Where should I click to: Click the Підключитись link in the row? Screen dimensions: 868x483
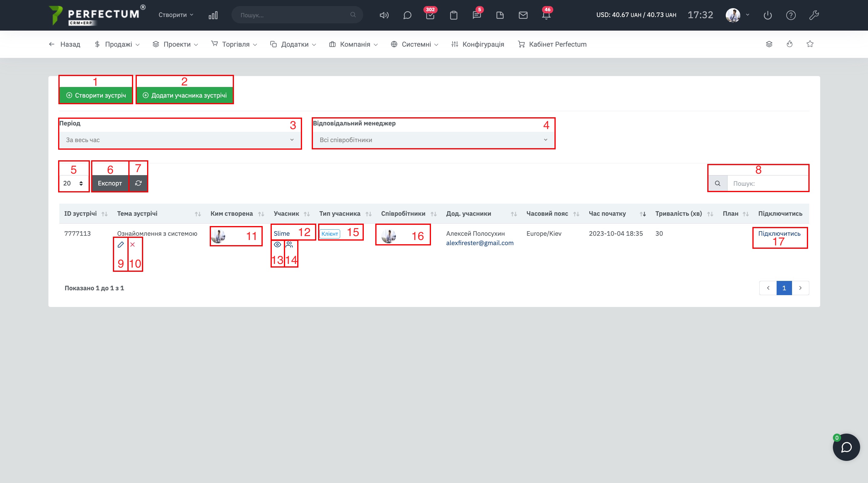[779, 233]
